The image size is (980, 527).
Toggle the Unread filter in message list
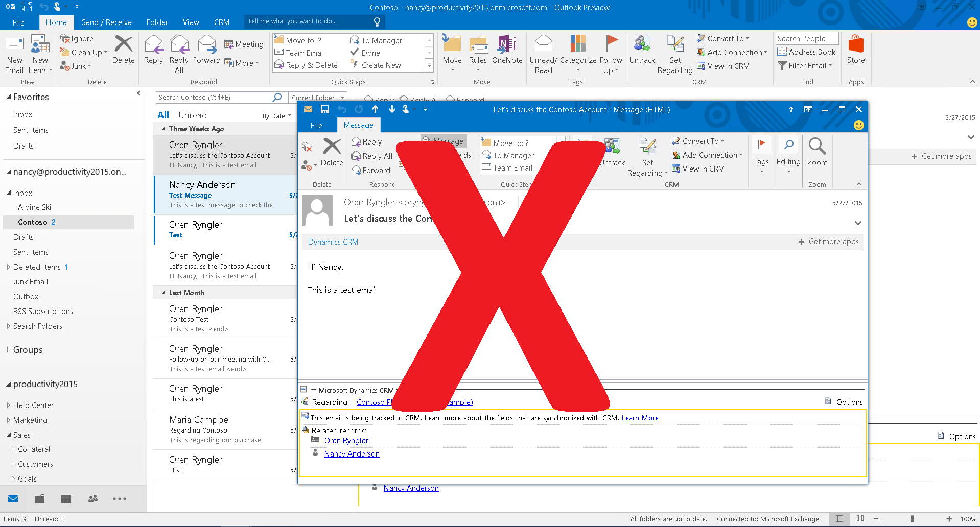(193, 115)
